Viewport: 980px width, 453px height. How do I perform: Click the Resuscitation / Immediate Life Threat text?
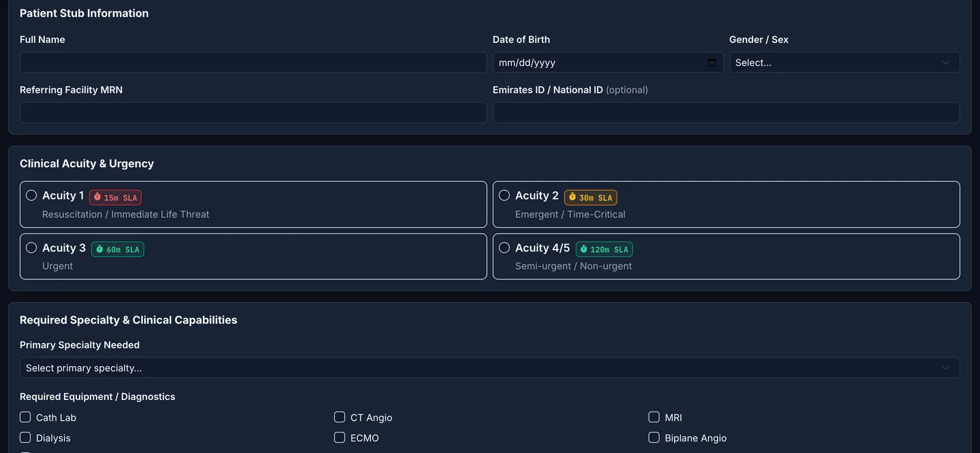pos(126,214)
